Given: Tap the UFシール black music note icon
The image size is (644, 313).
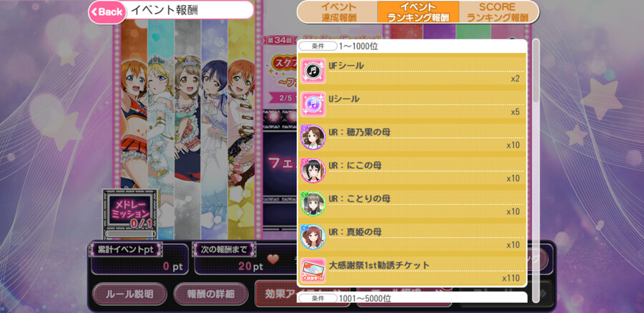Looking at the screenshot, I should point(313,71).
